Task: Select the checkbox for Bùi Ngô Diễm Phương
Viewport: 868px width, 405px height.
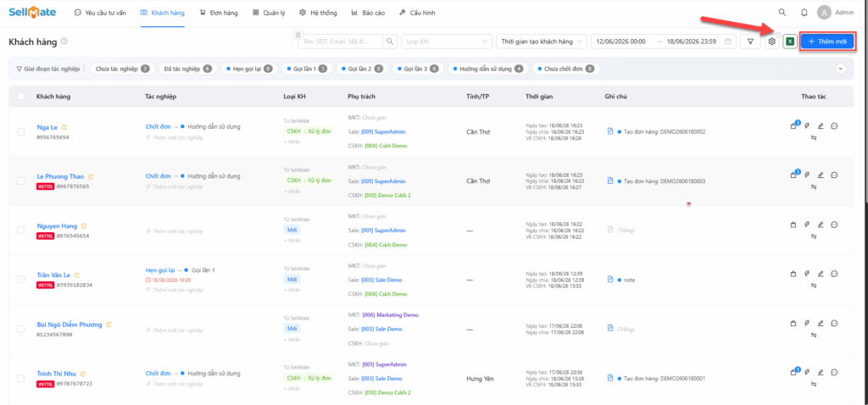Action: [x=21, y=329]
